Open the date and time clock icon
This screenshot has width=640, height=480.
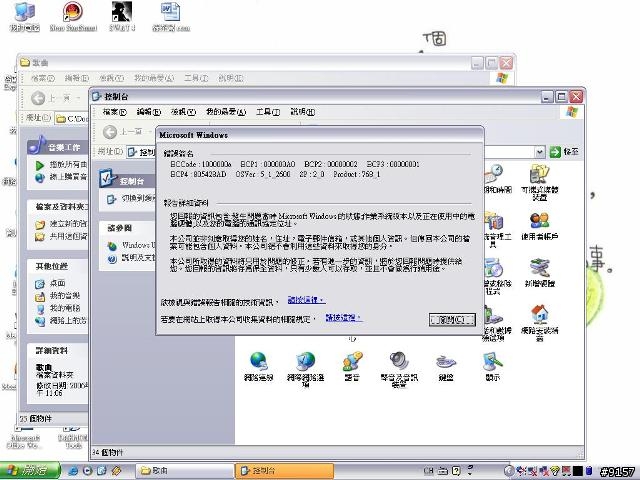497,178
